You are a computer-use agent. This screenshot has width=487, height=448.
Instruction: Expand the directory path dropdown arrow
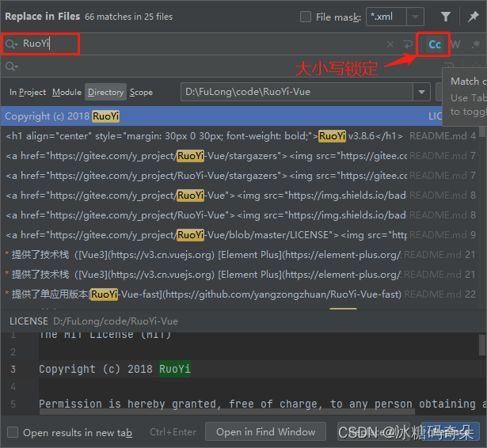pyautogui.click(x=421, y=92)
